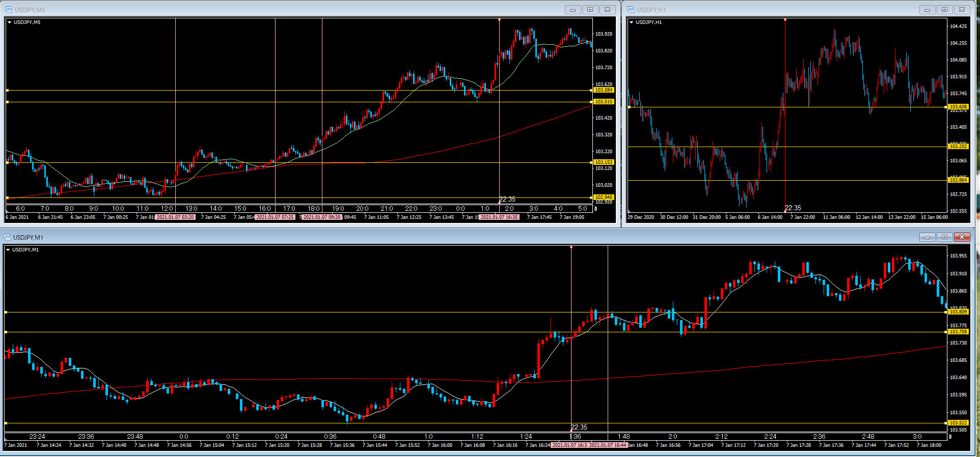Click the 2021.01.07 03:20 vertical line date label
Image resolution: width=980 pixels, height=457 pixels.
pyautogui.click(x=175, y=217)
